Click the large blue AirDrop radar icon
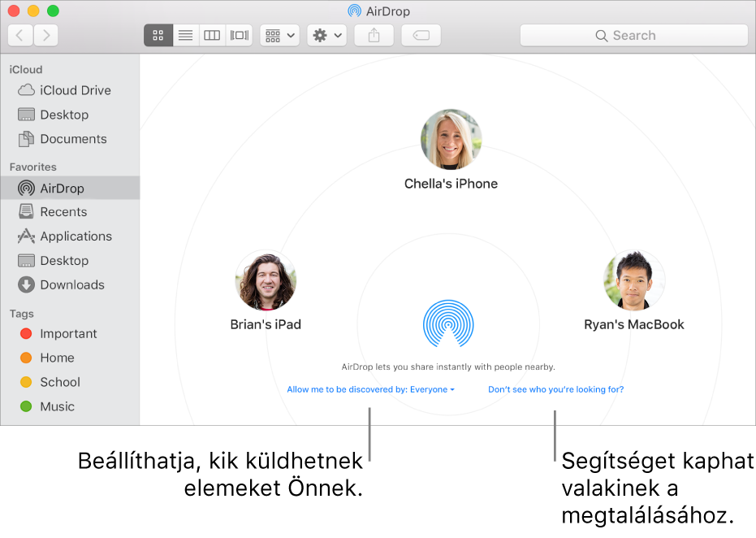The width and height of the screenshot is (756, 538). tap(448, 323)
